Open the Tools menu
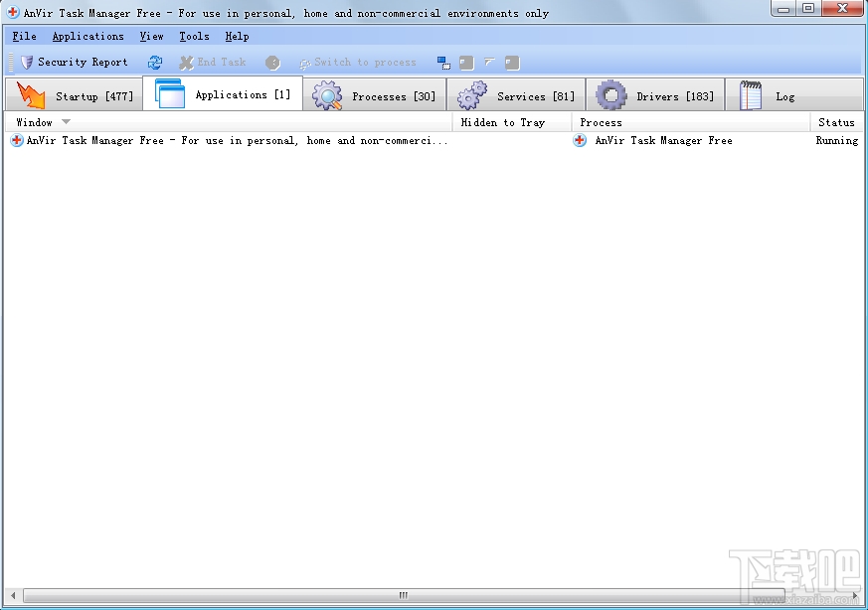 [x=193, y=36]
